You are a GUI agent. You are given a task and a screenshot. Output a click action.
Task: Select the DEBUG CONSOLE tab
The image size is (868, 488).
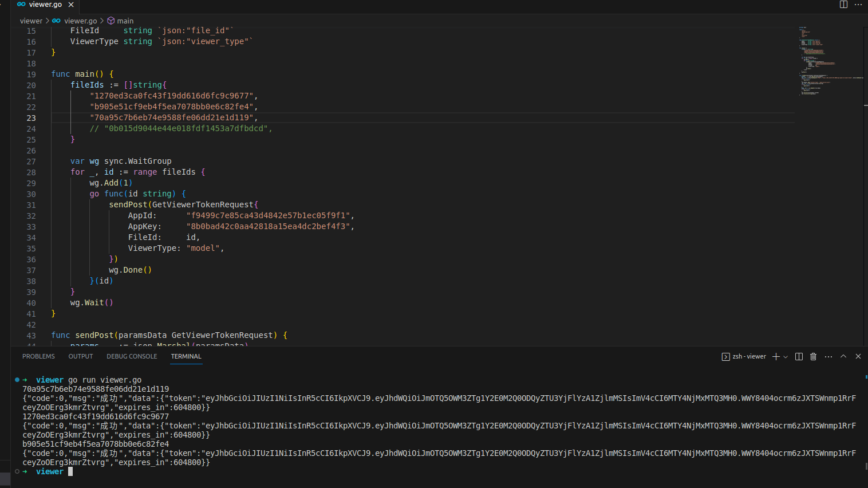tap(132, 356)
